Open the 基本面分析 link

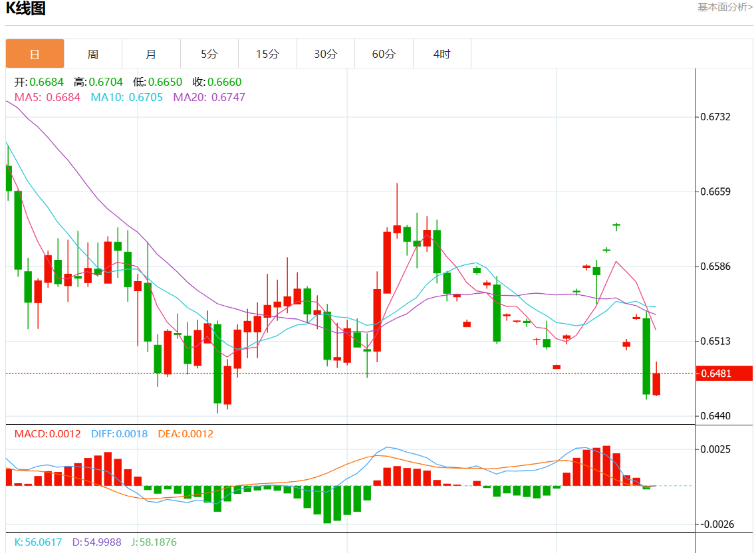click(725, 7)
